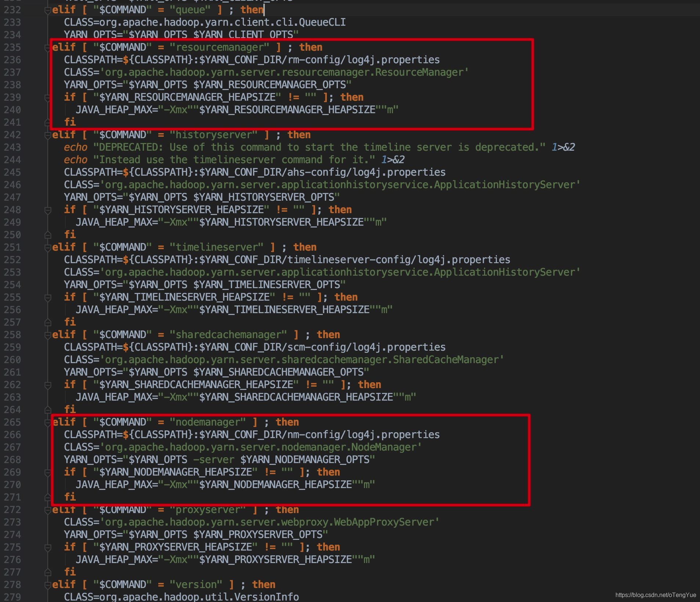Click line number 236 in the gutter
Screen dimensions: 700x602
click(12, 60)
